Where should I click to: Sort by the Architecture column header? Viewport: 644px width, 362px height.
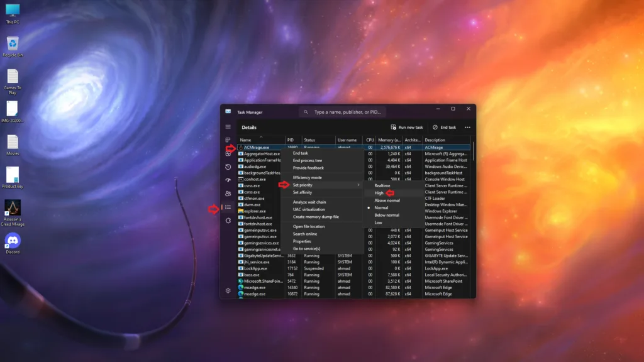click(x=413, y=140)
